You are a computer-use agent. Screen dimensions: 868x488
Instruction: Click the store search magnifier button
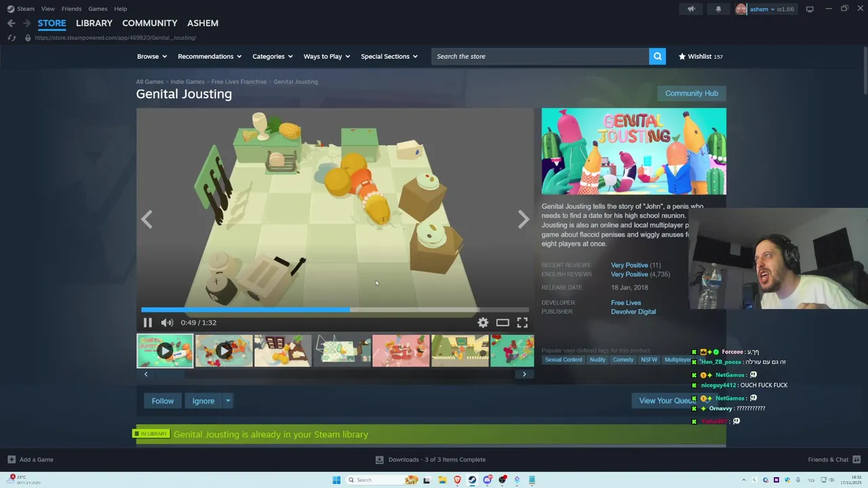657,56
